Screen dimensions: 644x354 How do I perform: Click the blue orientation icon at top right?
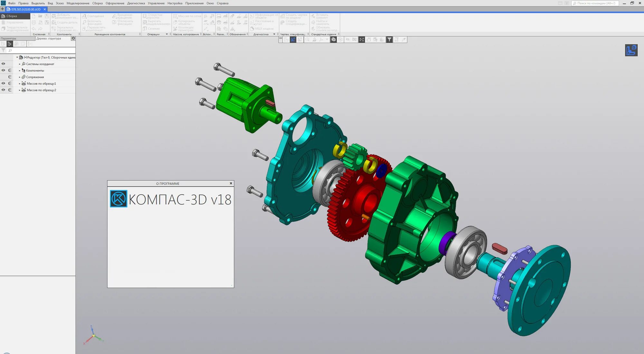631,50
